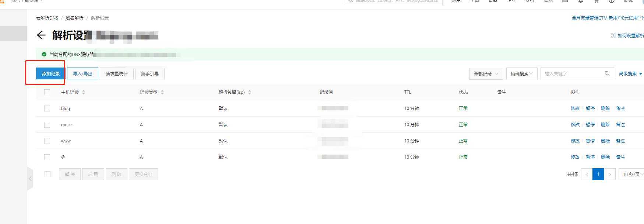Viewport: 644px width, 224px height.
Task: Click 备注 for the @ record
Action: (x=620, y=157)
